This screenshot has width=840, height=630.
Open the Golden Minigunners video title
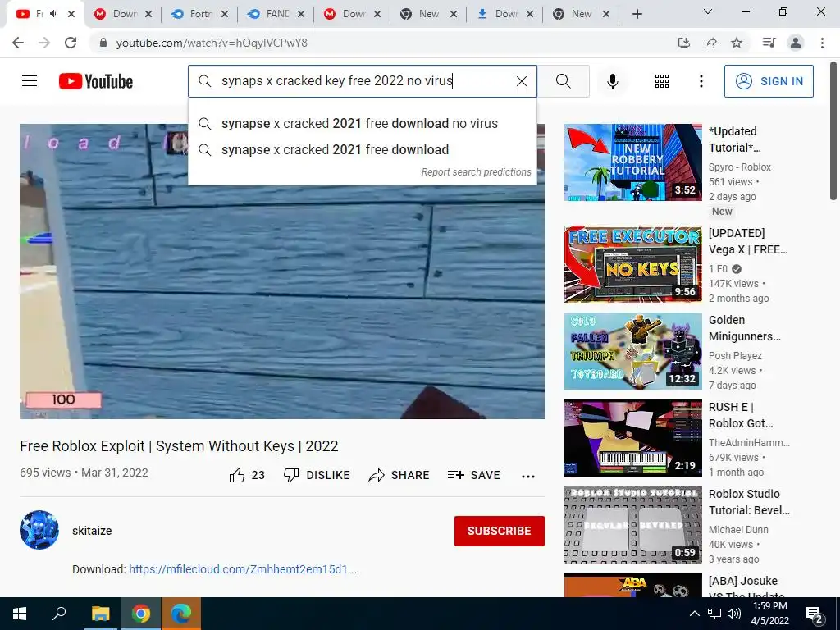[x=745, y=328]
